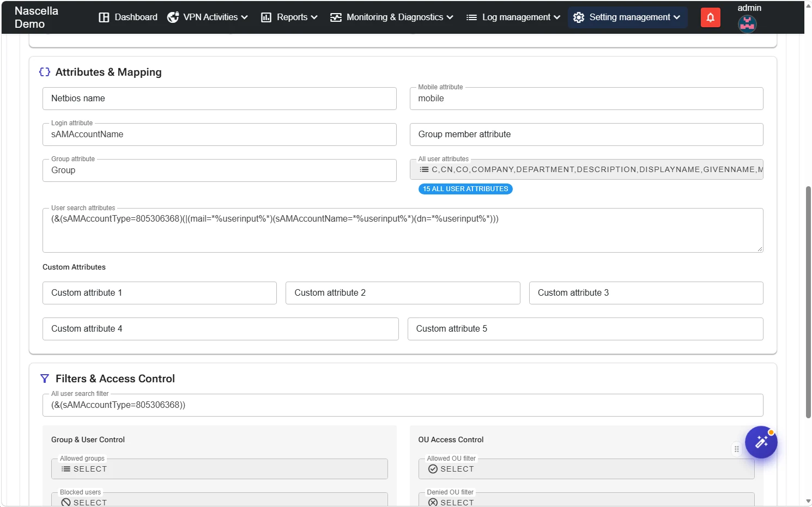The width and height of the screenshot is (812, 507).
Task: Open the All user attributes selector
Action: [586, 169]
